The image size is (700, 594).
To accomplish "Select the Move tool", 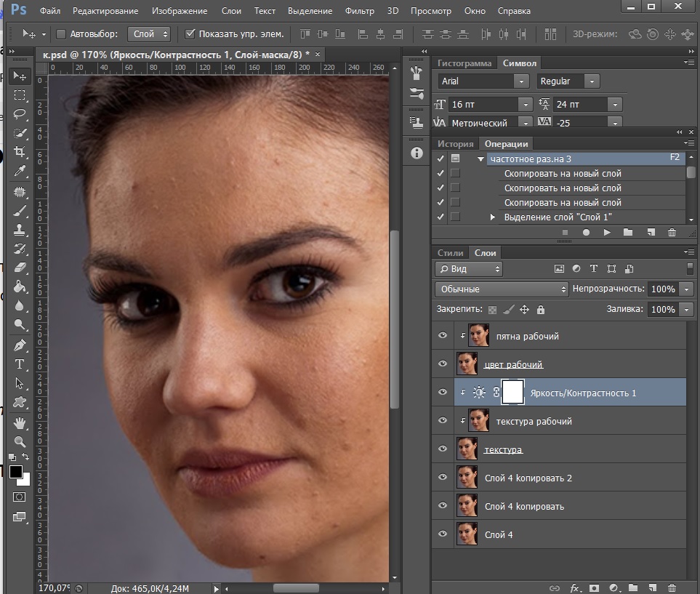I will tap(19, 76).
